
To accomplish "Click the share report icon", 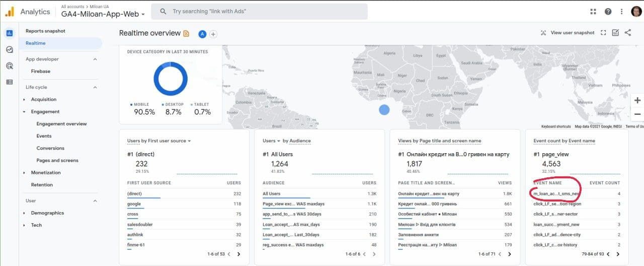I will 628,33.
